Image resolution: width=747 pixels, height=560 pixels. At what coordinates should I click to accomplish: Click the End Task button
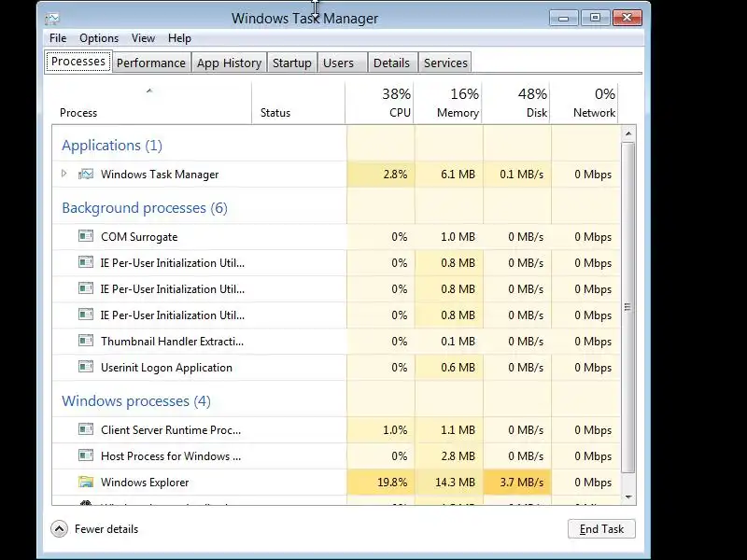(x=601, y=529)
